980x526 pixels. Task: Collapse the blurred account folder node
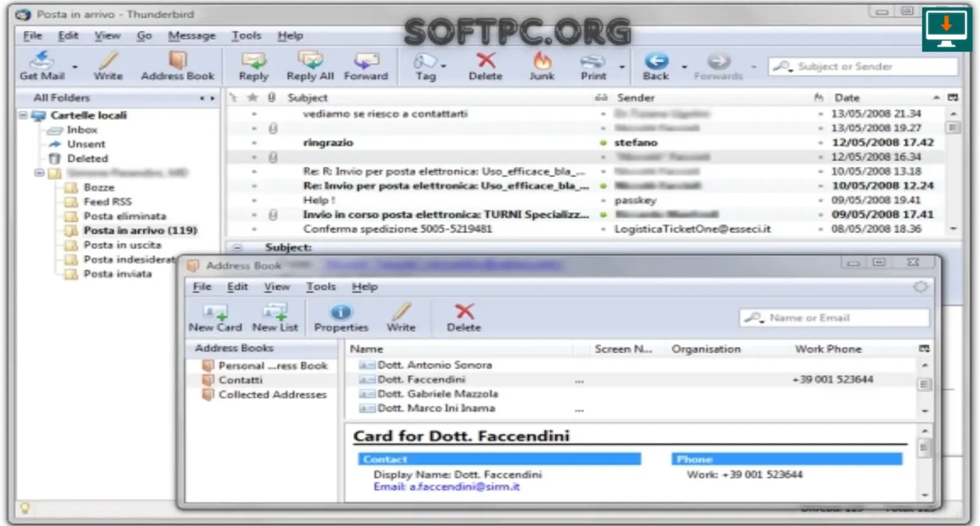coord(39,173)
